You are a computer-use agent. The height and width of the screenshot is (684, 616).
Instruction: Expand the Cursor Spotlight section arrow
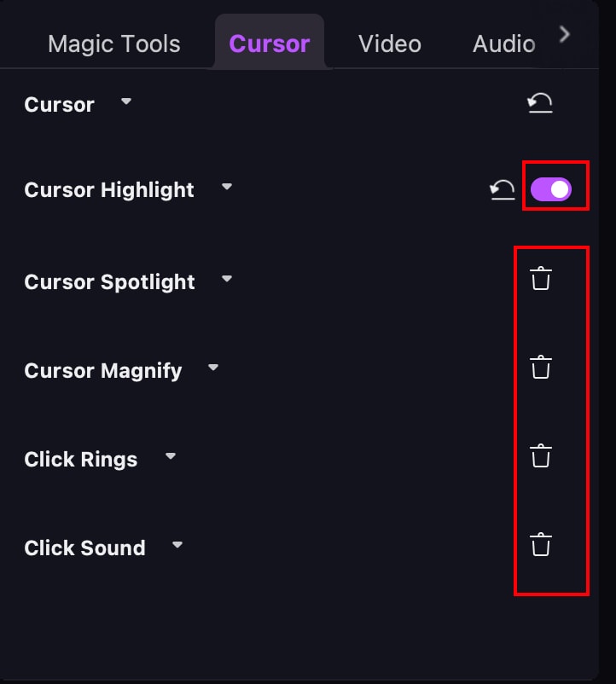point(226,279)
